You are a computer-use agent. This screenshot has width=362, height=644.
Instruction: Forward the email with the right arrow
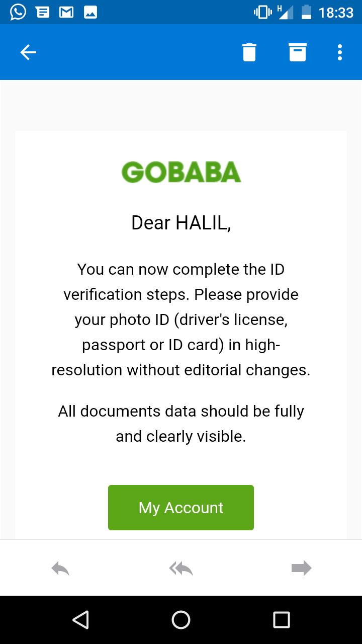(302, 569)
